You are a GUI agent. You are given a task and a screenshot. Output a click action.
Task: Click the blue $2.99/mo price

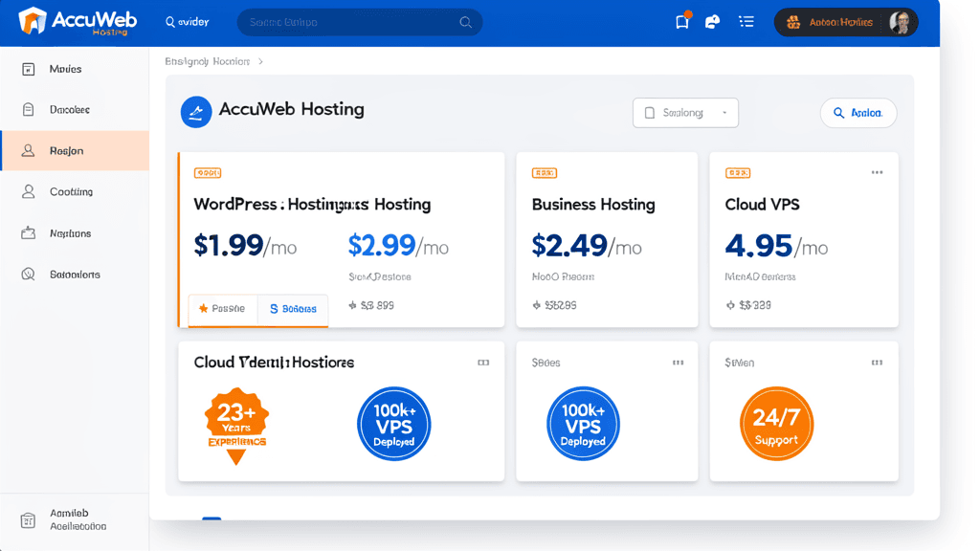point(398,245)
